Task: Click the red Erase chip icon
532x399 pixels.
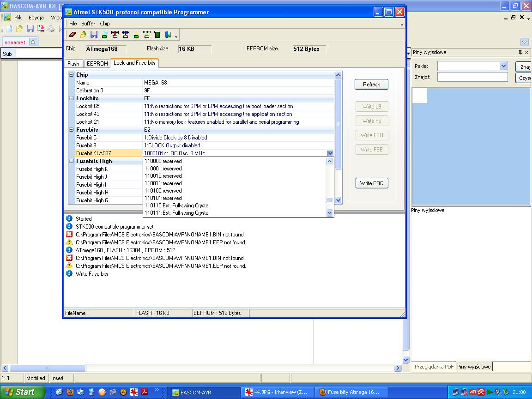Action: tap(73, 35)
